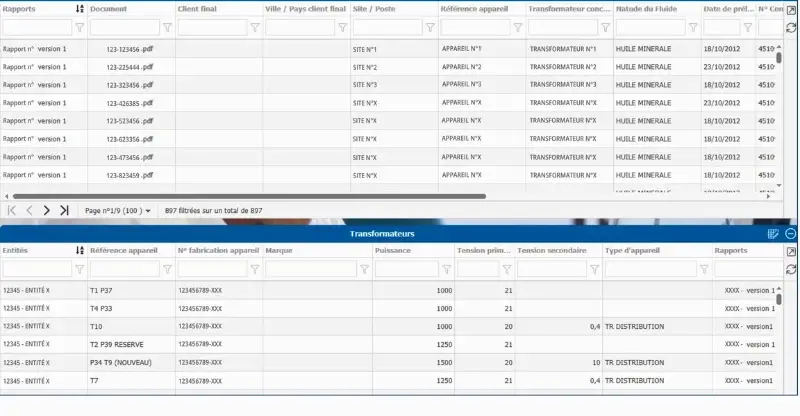The height and width of the screenshot is (416, 800).
Task: Open document 123-823459 .pdf
Action: coord(130,175)
